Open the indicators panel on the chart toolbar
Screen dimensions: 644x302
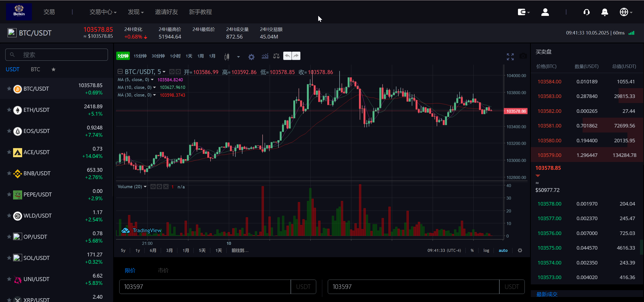coord(265,56)
